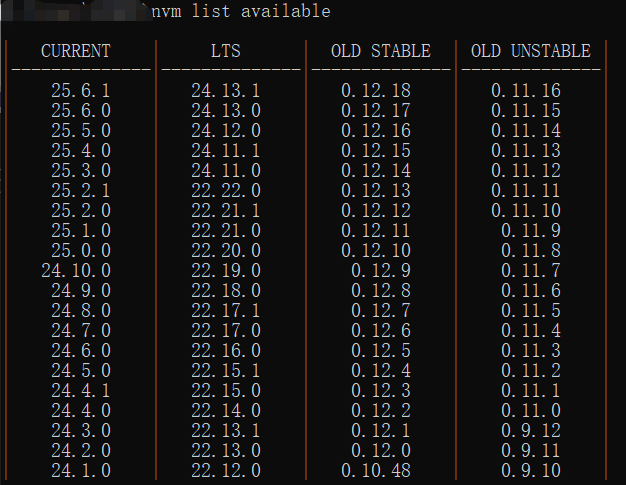Select old stable version 0.12.18

[x=376, y=91]
